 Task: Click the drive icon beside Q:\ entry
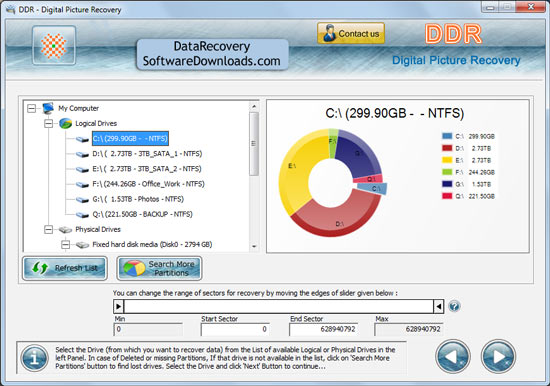tap(82, 214)
